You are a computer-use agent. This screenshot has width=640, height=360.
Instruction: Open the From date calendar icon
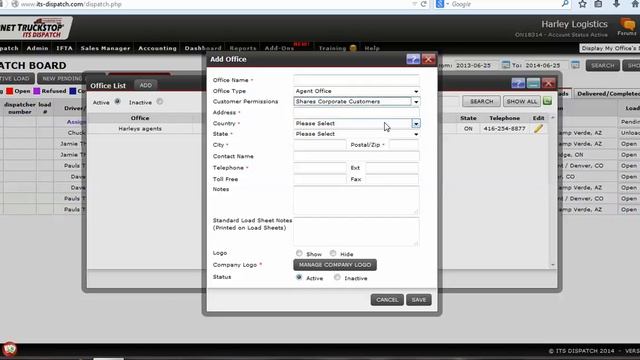coord(506,65)
